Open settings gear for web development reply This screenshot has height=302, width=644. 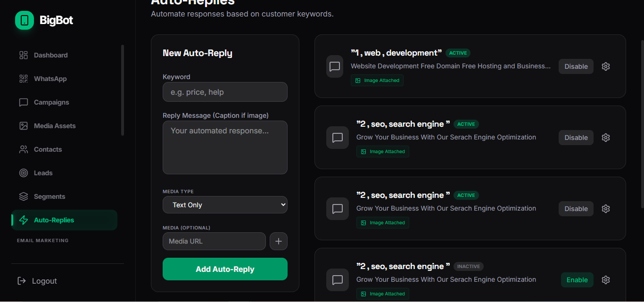click(x=606, y=66)
